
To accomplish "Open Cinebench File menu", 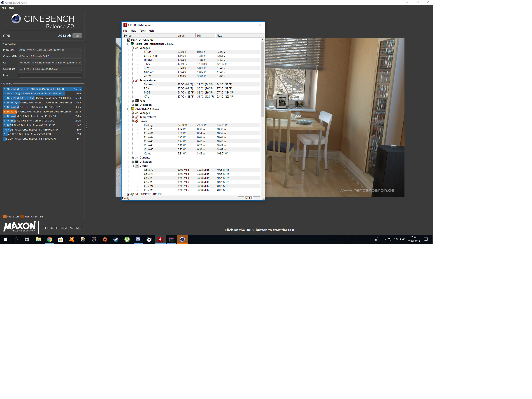I will (x=4, y=8).
